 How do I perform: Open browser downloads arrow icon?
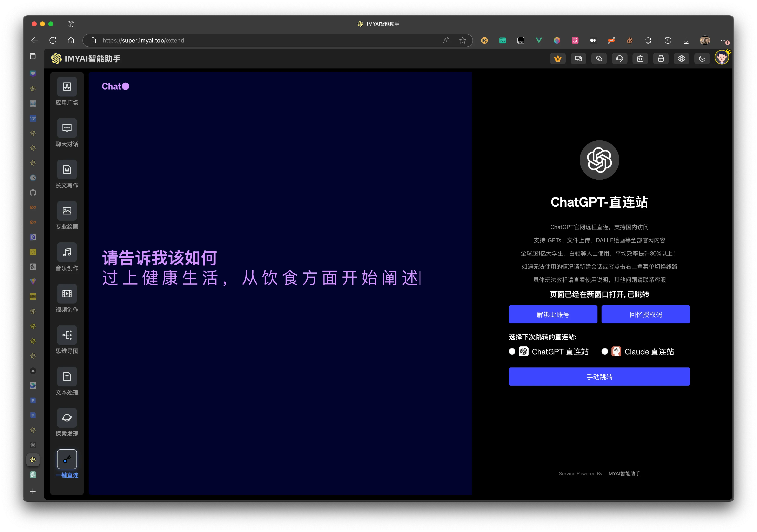(x=686, y=40)
